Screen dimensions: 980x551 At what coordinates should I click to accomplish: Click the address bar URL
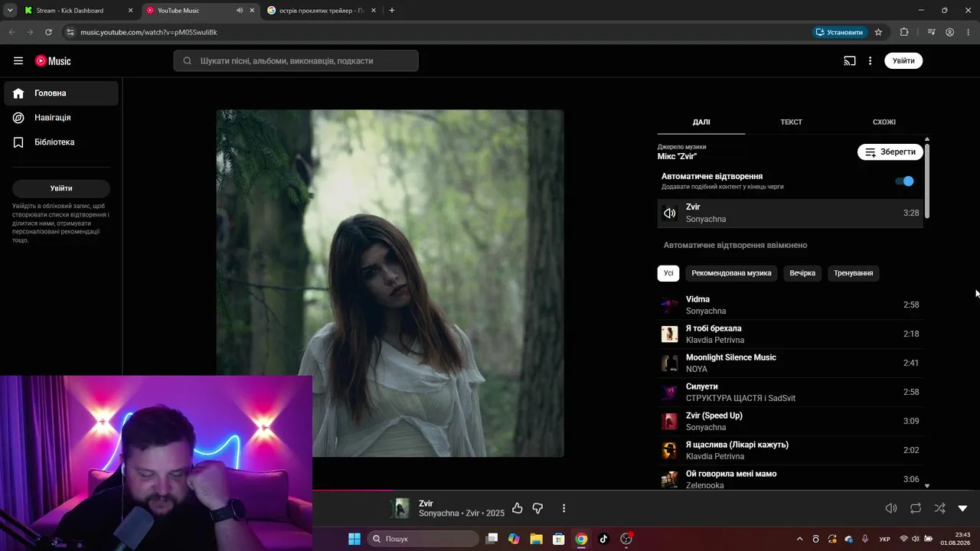click(x=149, y=32)
